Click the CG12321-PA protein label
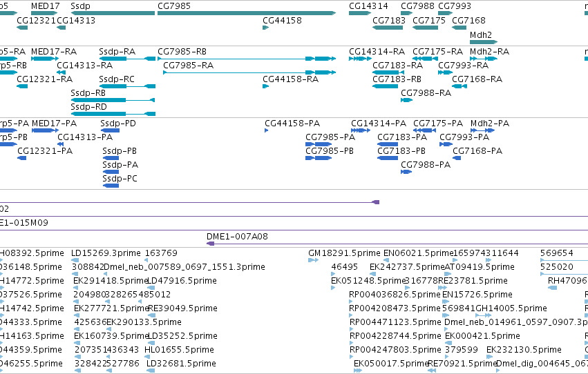This screenshot has height=374, width=588. coord(45,151)
